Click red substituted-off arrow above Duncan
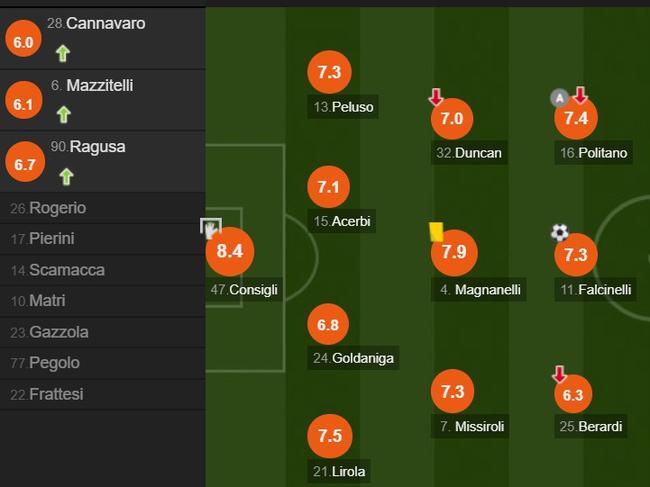The width and height of the screenshot is (650, 487). coord(436,97)
